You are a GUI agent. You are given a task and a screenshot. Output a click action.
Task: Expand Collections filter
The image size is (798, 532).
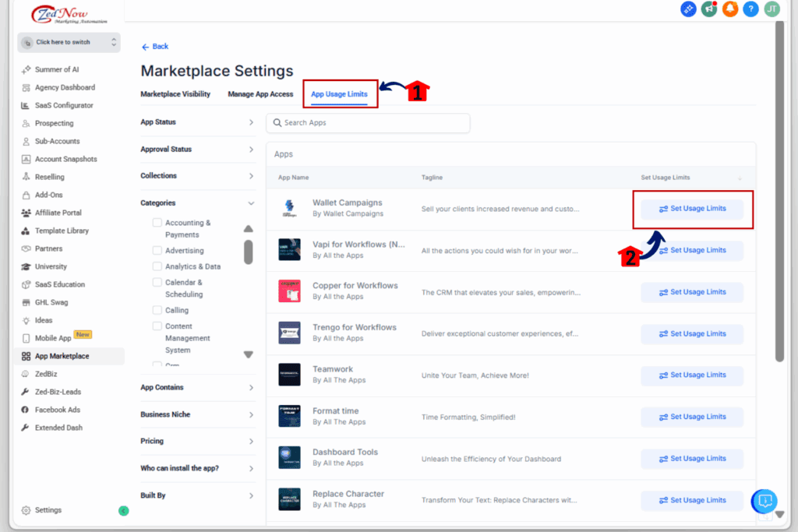[x=197, y=176]
